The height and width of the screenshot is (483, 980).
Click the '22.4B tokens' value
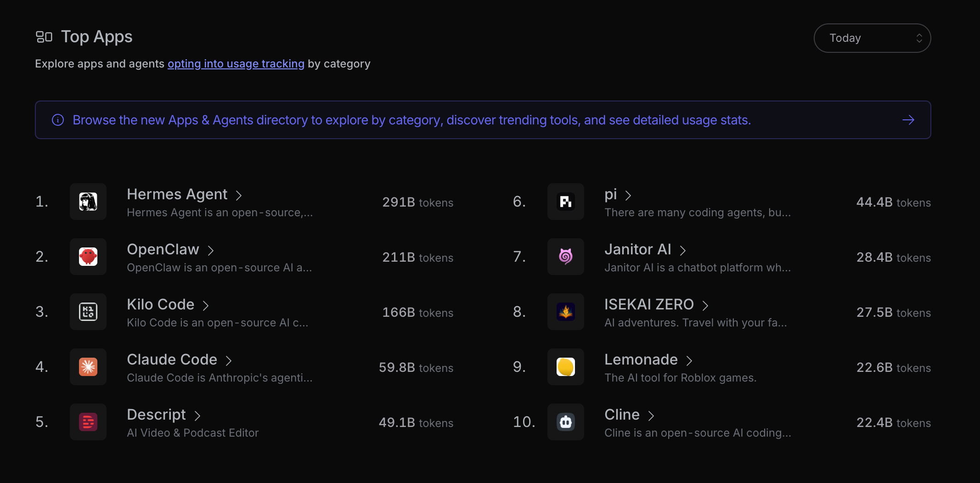(x=894, y=423)
